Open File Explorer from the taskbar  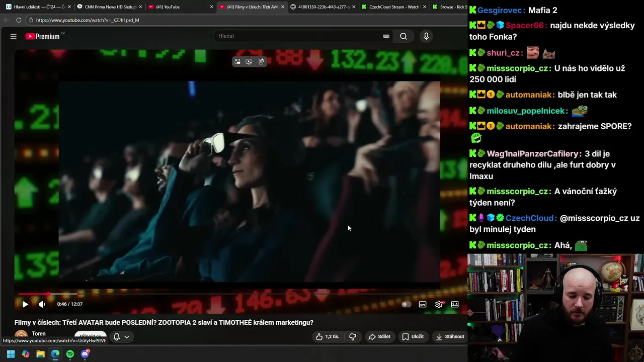[x=40, y=354]
